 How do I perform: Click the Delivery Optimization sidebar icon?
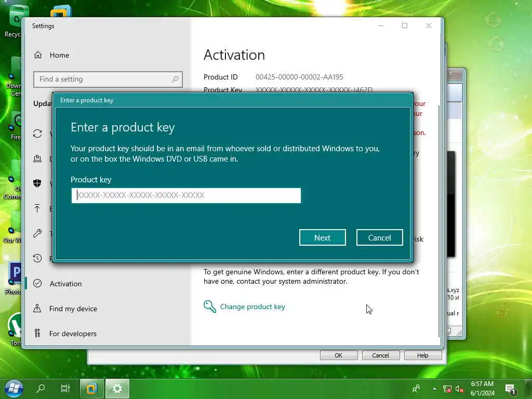click(x=37, y=158)
